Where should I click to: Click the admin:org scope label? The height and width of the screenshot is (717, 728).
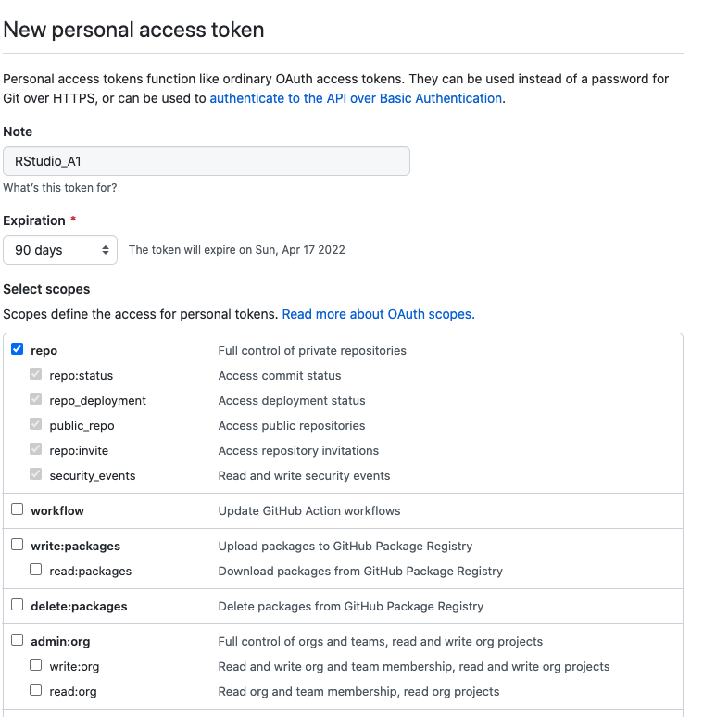[60, 642]
